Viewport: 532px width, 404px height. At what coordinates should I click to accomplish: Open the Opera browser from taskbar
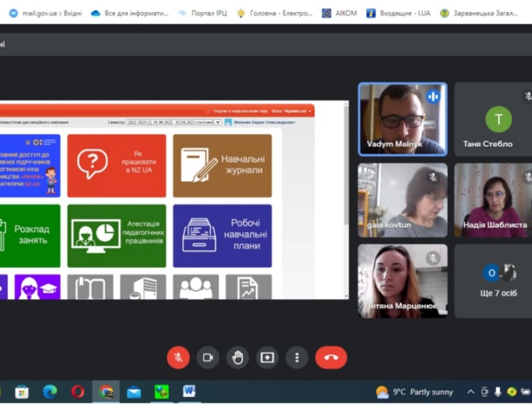78,392
